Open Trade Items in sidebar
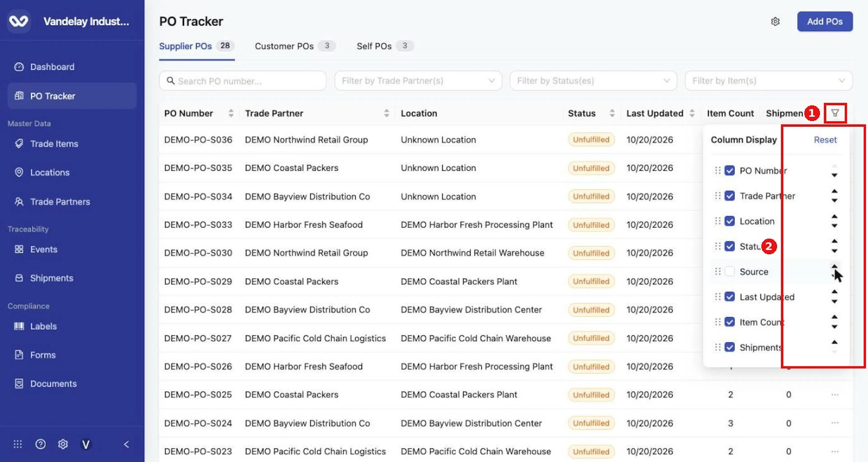The image size is (868, 462). tap(72, 144)
